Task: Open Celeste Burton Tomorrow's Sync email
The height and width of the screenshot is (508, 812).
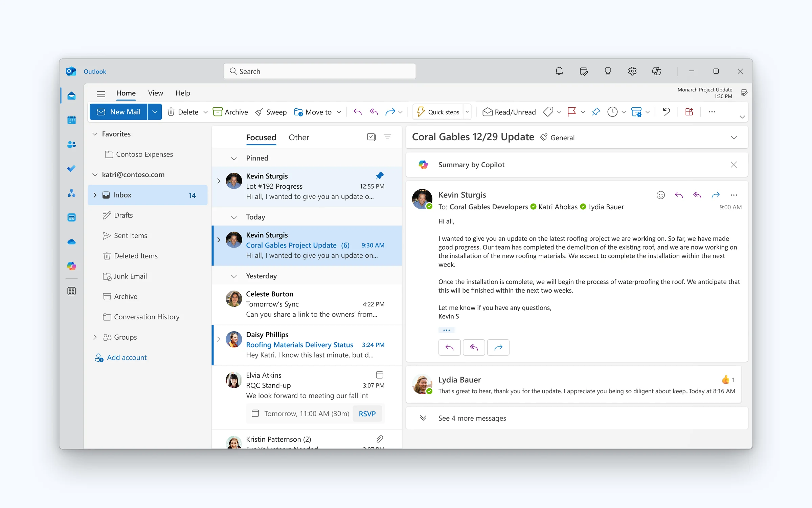Action: tap(307, 304)
